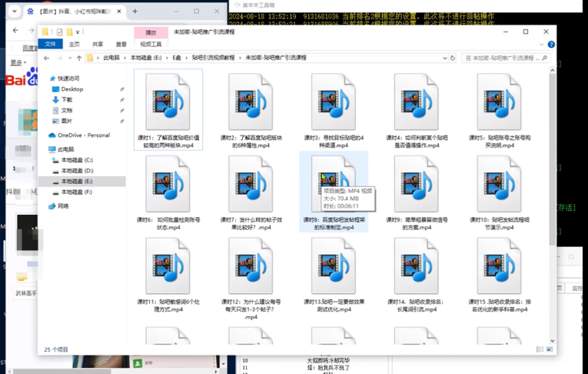Open the 文件 ribbon tab
The width and height of the screenshot is (588, 374).
[50, 44]
